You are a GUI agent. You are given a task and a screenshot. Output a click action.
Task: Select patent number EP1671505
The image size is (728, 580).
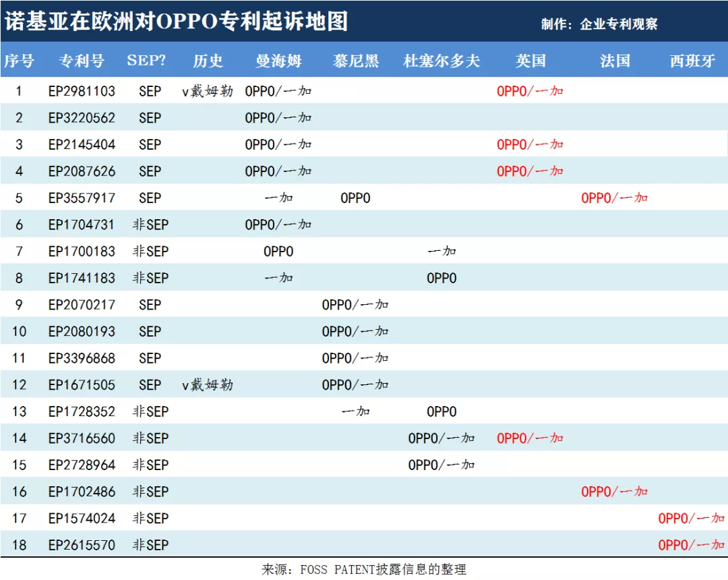click(82, 385)
